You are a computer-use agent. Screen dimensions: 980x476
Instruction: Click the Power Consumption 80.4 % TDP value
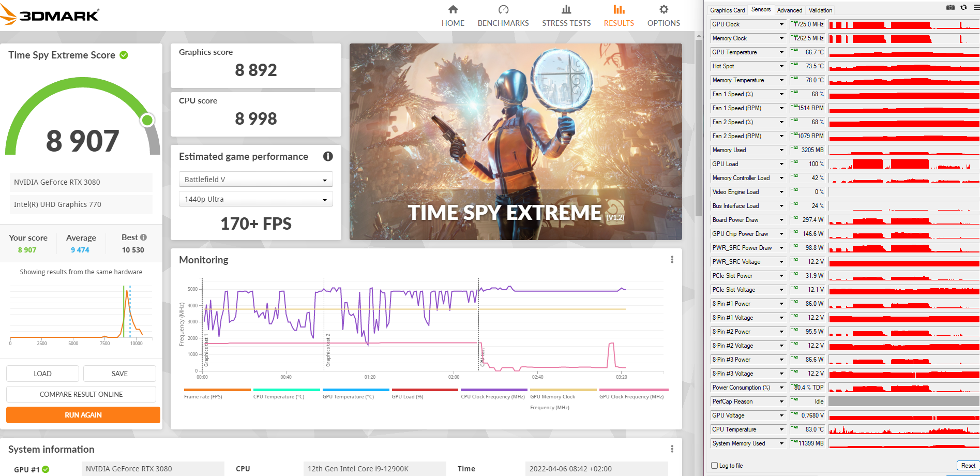pyautogui.click(x=807, y=388)
